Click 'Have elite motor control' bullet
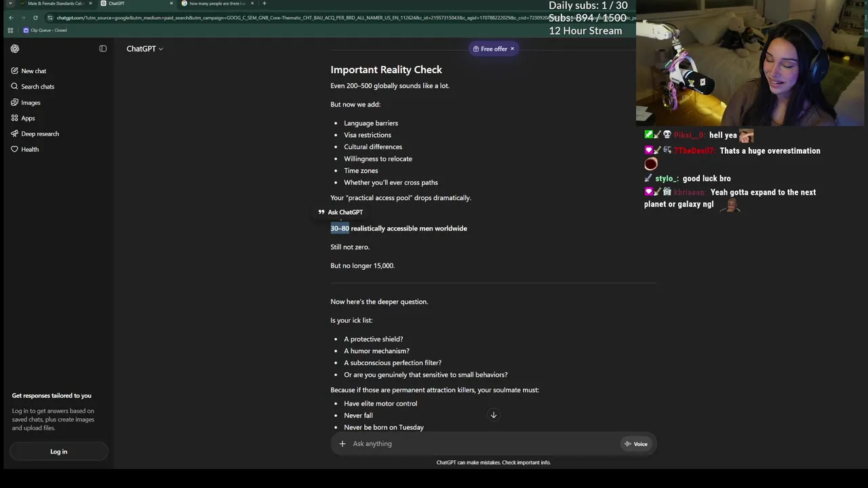868x488 pixels. [380, 403]
